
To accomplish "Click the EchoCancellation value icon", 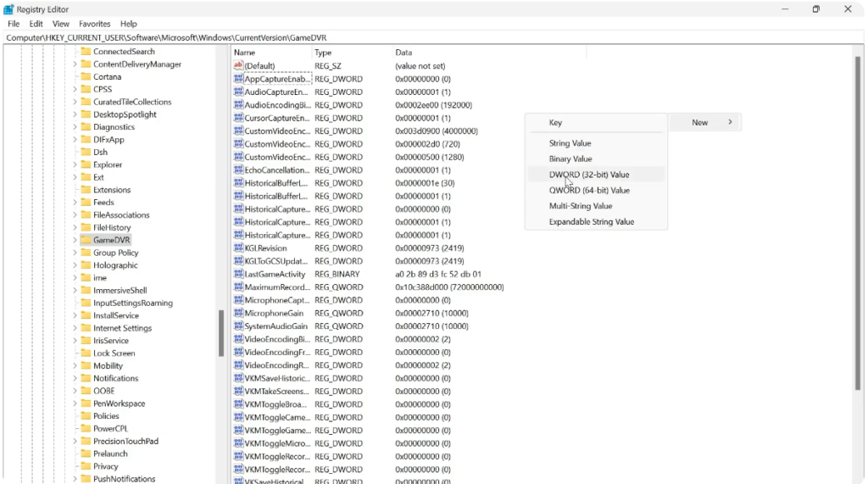I will (x=238, y=170).
